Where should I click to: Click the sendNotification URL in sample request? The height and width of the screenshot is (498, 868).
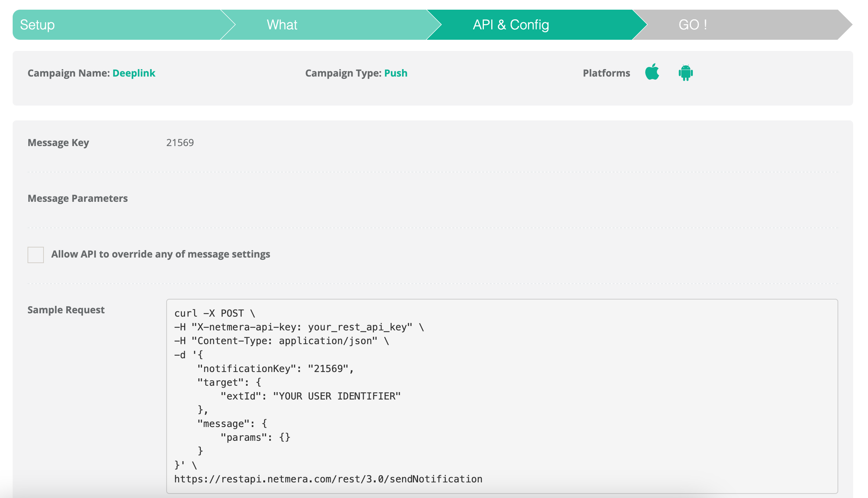[x=328, y=479]
